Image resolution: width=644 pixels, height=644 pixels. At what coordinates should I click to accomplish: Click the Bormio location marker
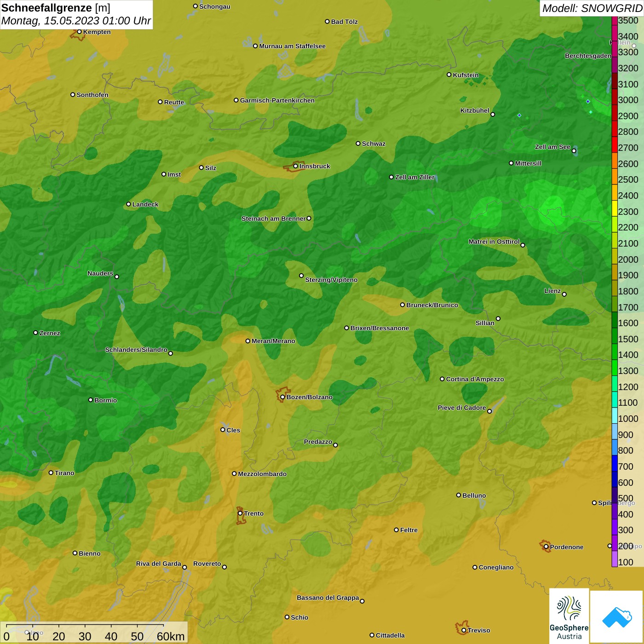click(91, 400)
